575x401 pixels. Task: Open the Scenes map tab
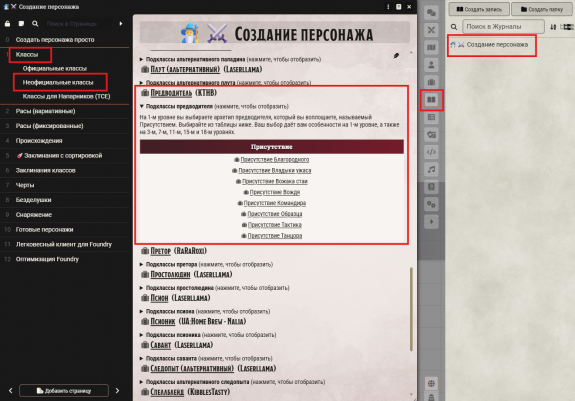click(x=431, y=47)
